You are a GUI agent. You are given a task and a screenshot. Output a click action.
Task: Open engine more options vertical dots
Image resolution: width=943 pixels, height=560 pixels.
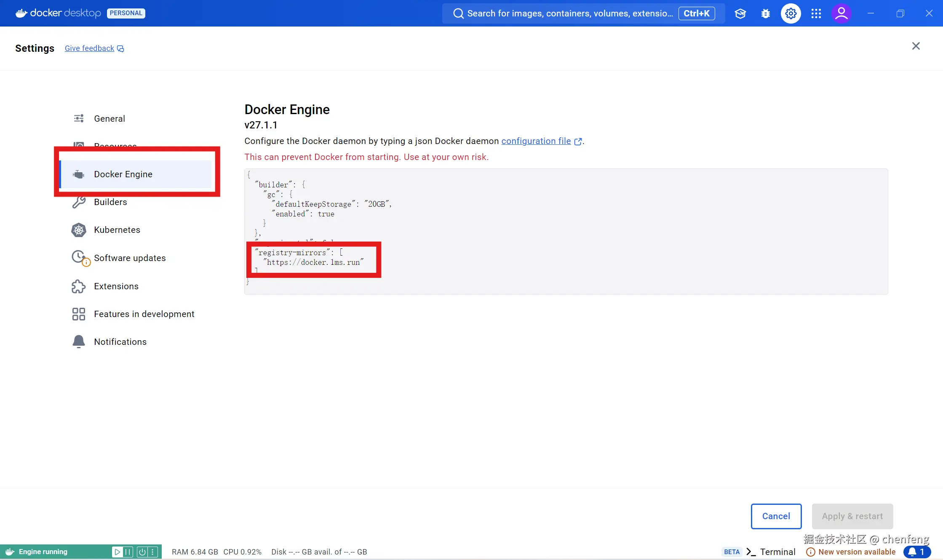pyautogui.click(x=153, y=552)
